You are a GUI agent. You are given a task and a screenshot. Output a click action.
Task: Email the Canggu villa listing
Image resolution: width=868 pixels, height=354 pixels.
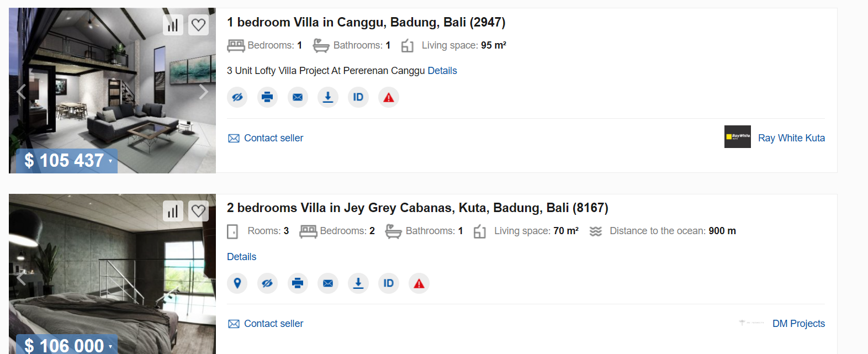[298, 97]
